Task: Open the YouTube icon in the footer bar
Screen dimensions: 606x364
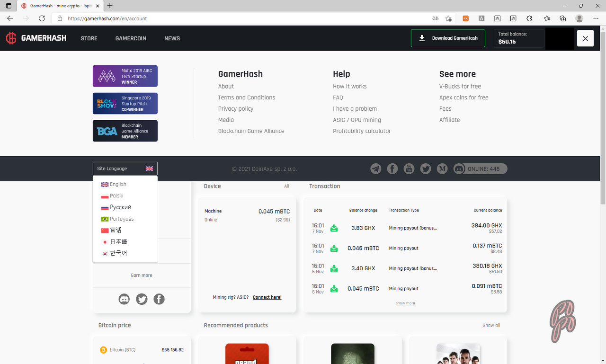Action: pos(409,169)
